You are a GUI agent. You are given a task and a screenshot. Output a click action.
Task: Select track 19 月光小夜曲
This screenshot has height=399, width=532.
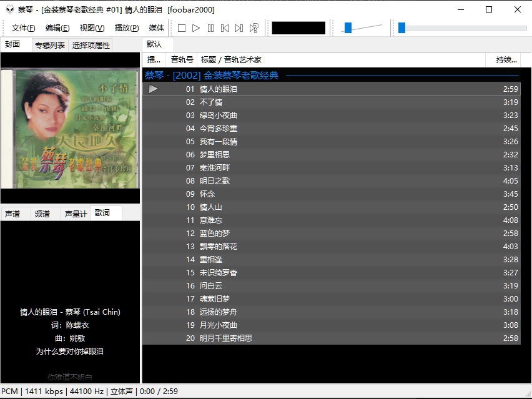tap(332, 325)
